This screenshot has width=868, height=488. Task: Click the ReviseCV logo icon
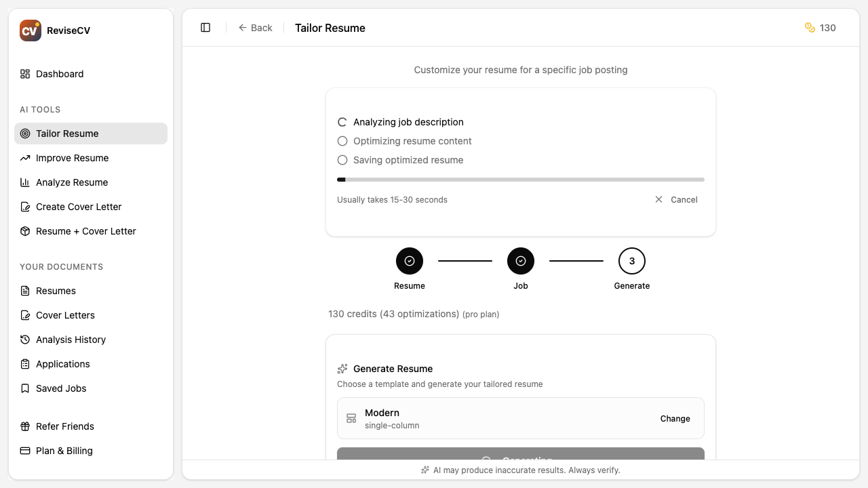pyautogui.click(x=31, y=30)
